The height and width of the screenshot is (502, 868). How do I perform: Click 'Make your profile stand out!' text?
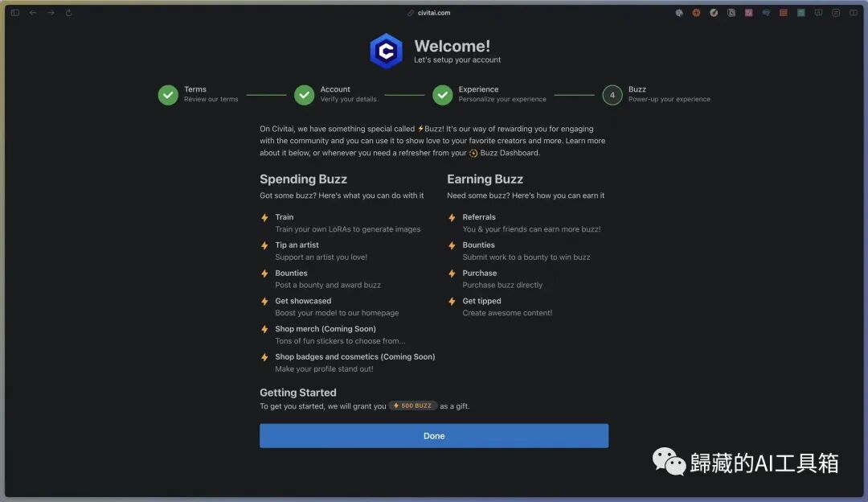coord(324,368)
